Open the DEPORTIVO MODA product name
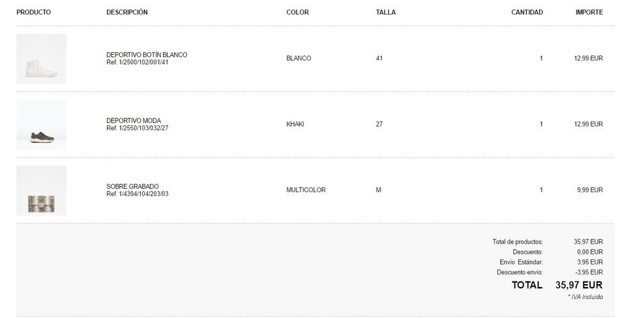The width and height of the screenshot is (644, 318). 133,121
